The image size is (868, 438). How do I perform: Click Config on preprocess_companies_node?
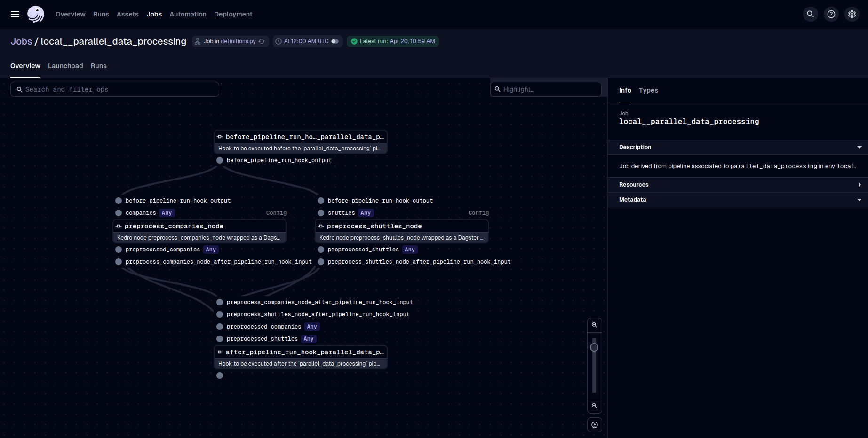coord(276,213)
